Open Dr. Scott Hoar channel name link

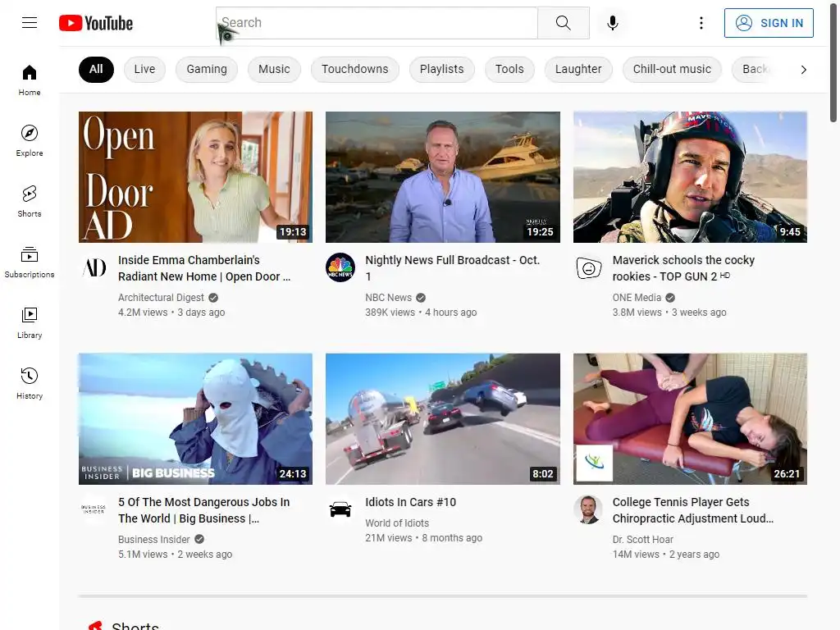[642, 540]
